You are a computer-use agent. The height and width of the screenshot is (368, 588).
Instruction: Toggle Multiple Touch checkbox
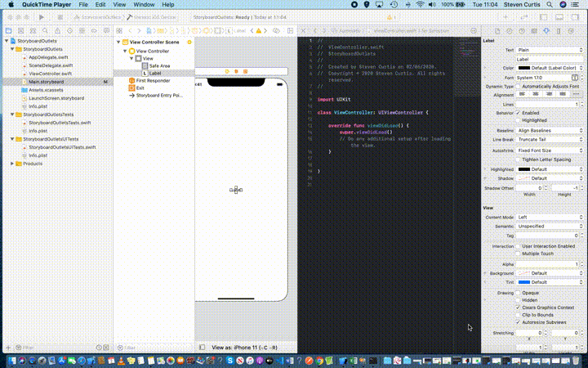coord(518,254)
